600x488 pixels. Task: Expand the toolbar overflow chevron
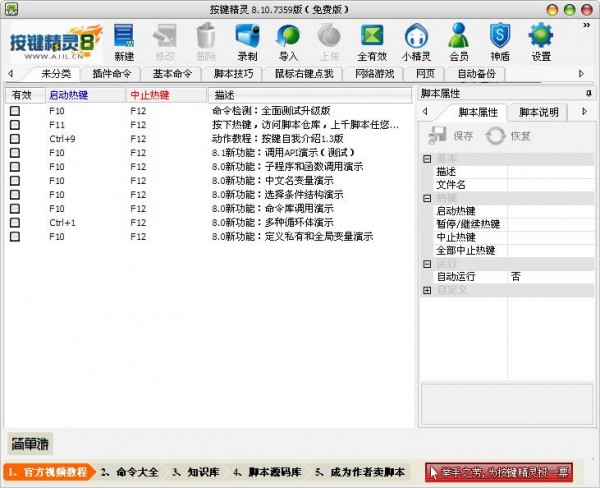tap(586, 25)
